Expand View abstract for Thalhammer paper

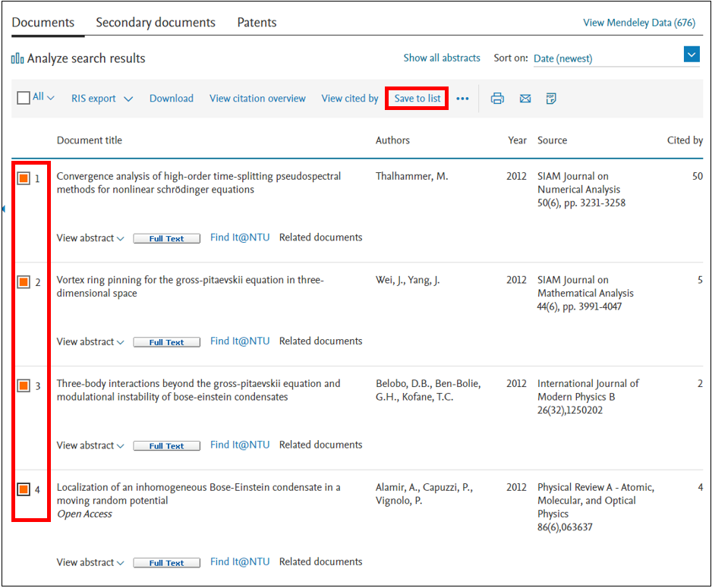(x=90, y=238)
